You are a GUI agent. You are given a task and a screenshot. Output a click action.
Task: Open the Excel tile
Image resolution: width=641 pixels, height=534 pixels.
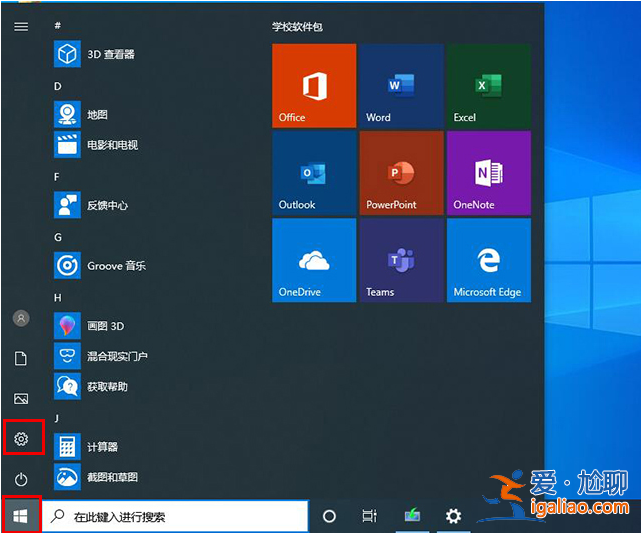[489, 85]
